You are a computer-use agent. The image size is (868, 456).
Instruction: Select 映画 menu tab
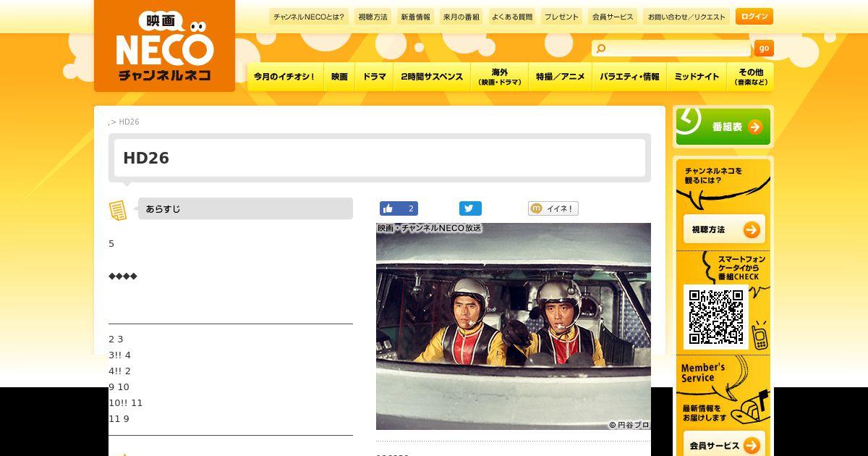(339, 77)
